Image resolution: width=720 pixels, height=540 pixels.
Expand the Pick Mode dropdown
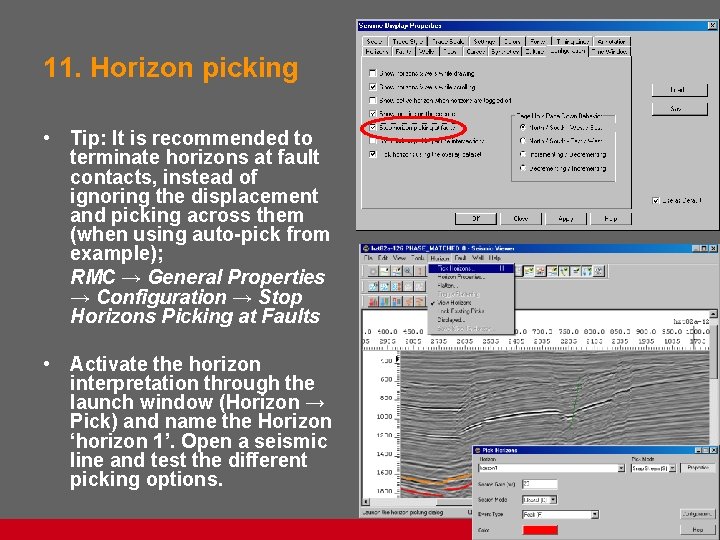[672, 468]
